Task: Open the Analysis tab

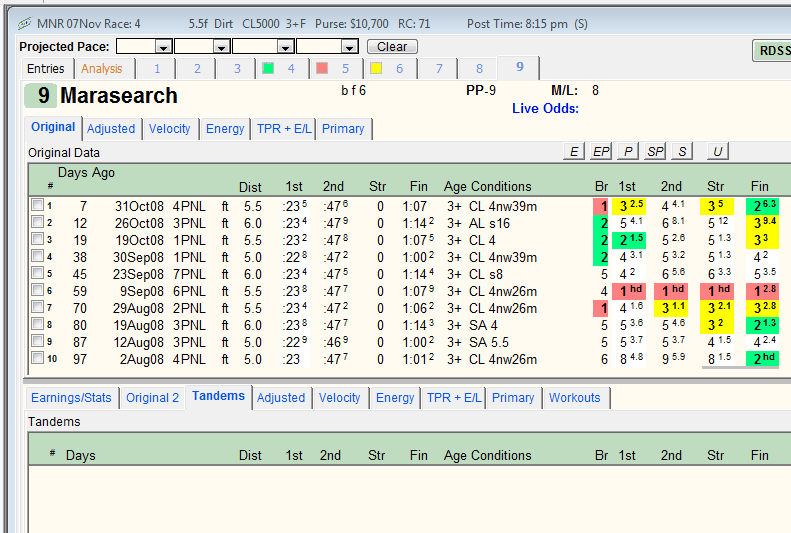Action: (102, 69)
